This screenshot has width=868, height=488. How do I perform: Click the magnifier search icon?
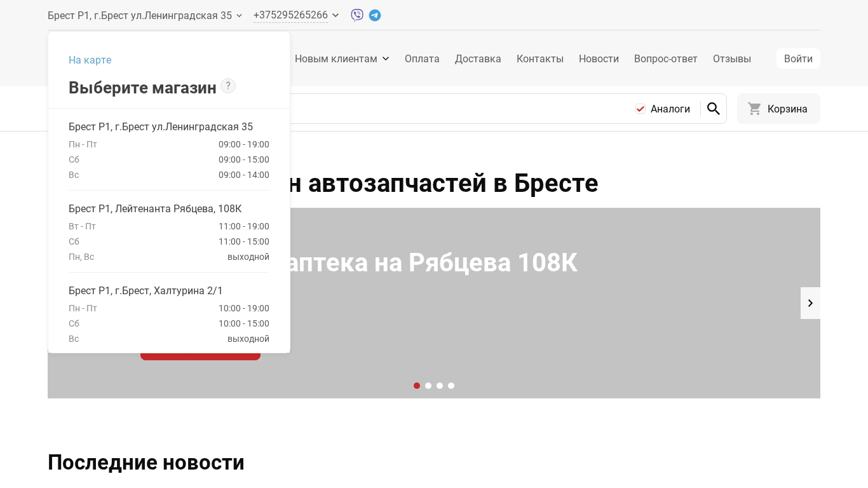713,109
